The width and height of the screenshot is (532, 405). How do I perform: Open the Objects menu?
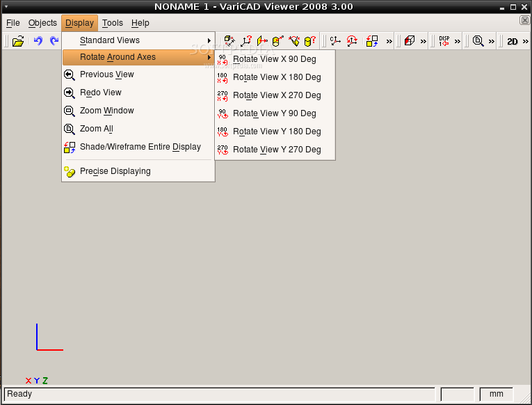(42, 23)
